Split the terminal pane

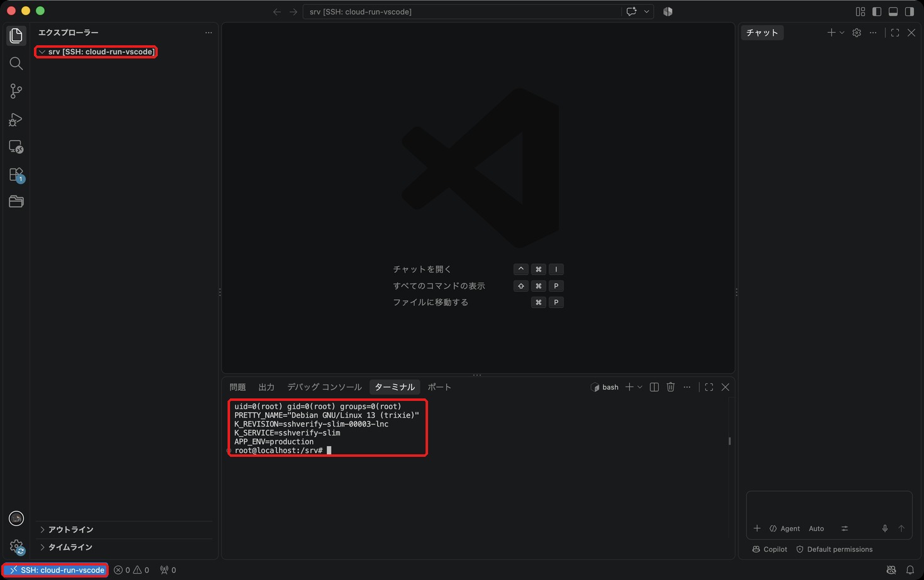(654, 387)
